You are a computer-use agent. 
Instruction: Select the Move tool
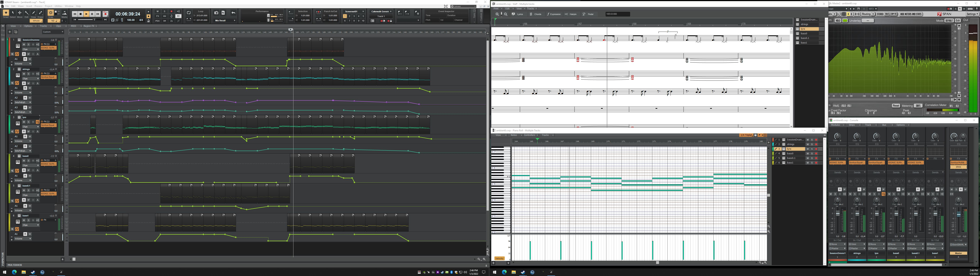click(19, 13)
